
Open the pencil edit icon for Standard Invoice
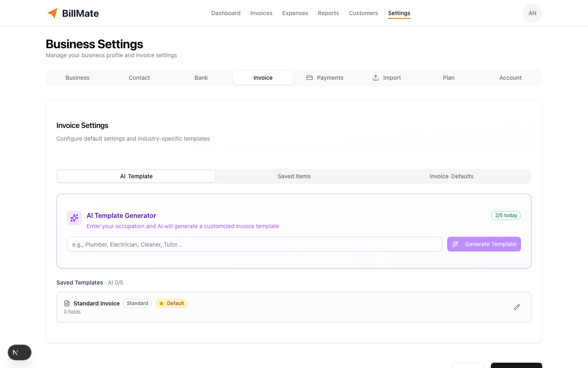[x=517, y=307]
